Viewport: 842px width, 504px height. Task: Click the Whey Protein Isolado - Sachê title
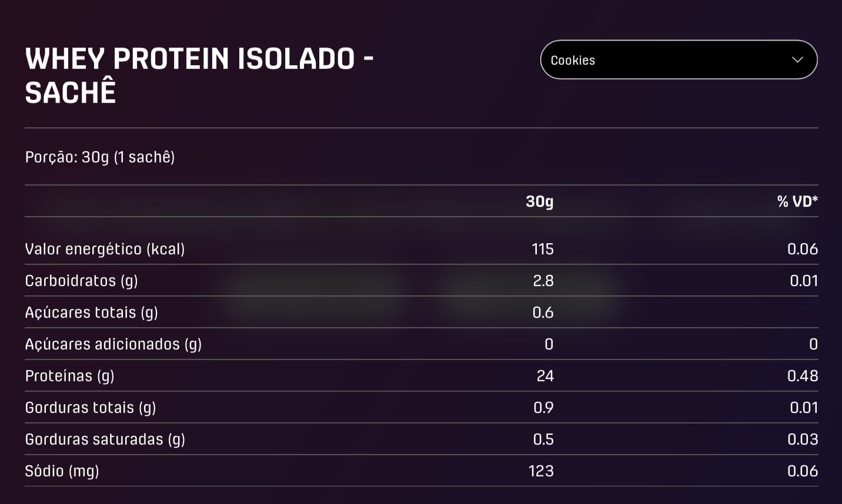(x=199, y=75)
